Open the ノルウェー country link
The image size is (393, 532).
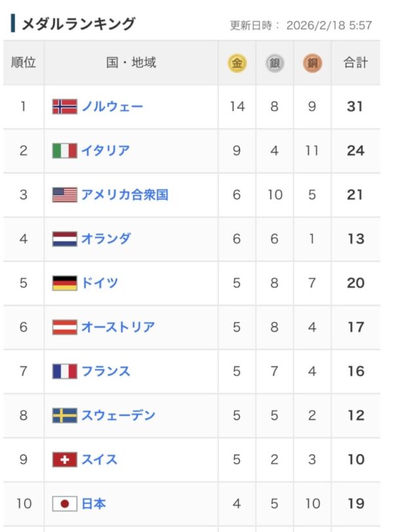(112, 107)
